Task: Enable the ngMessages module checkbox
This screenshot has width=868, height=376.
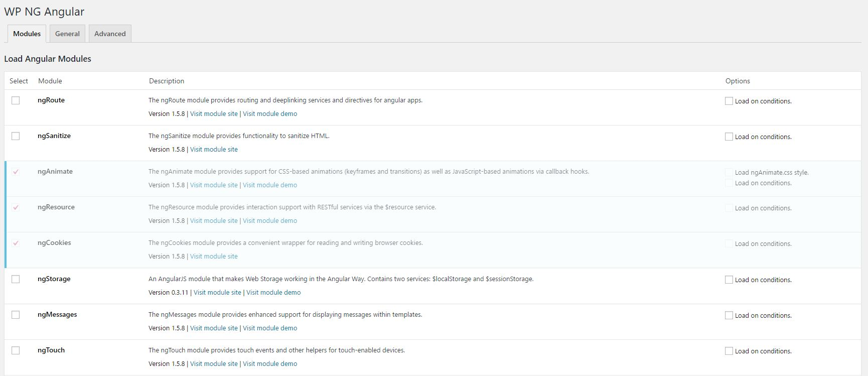Action: 16,315
